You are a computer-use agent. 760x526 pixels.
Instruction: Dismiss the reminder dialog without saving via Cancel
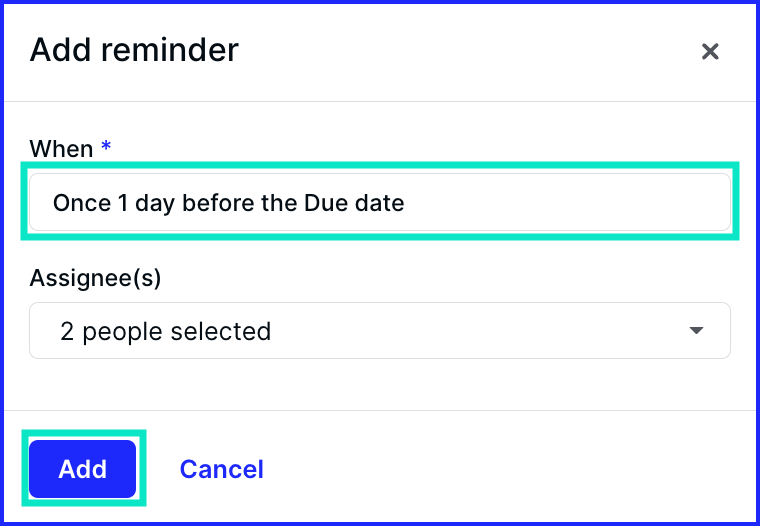tap(222, 469)
